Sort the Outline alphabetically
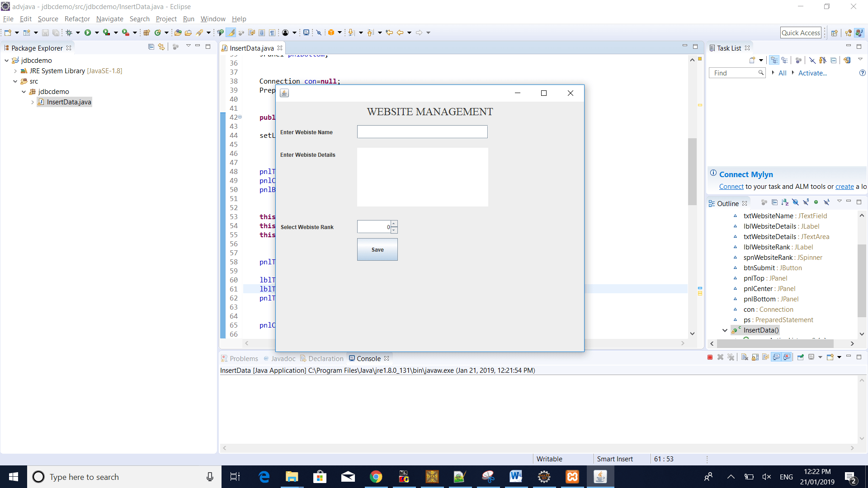The height and width of the screenshot is (488, 868). [x=785, y=202]
